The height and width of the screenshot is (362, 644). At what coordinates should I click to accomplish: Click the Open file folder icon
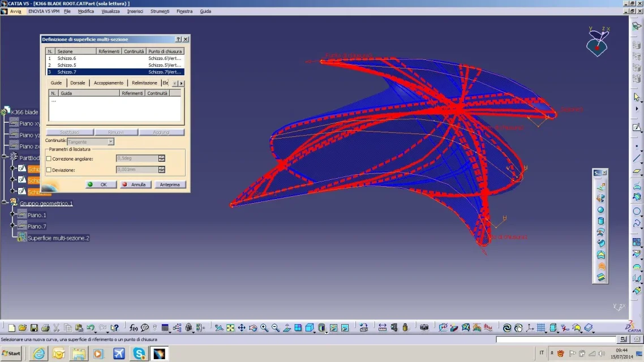click(x=23, y=327)
